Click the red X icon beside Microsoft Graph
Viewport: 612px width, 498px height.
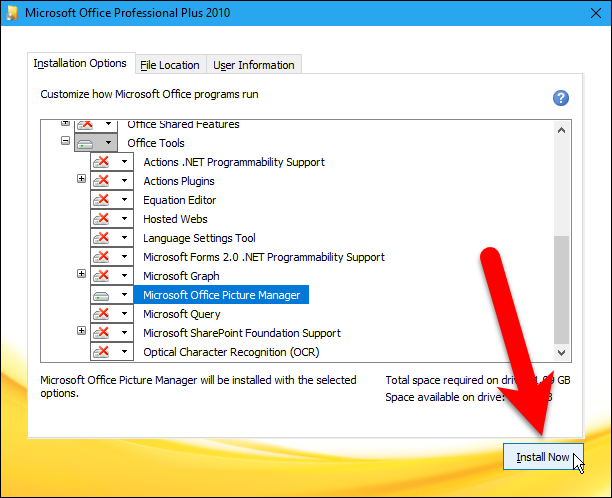(x=101, y=276)
